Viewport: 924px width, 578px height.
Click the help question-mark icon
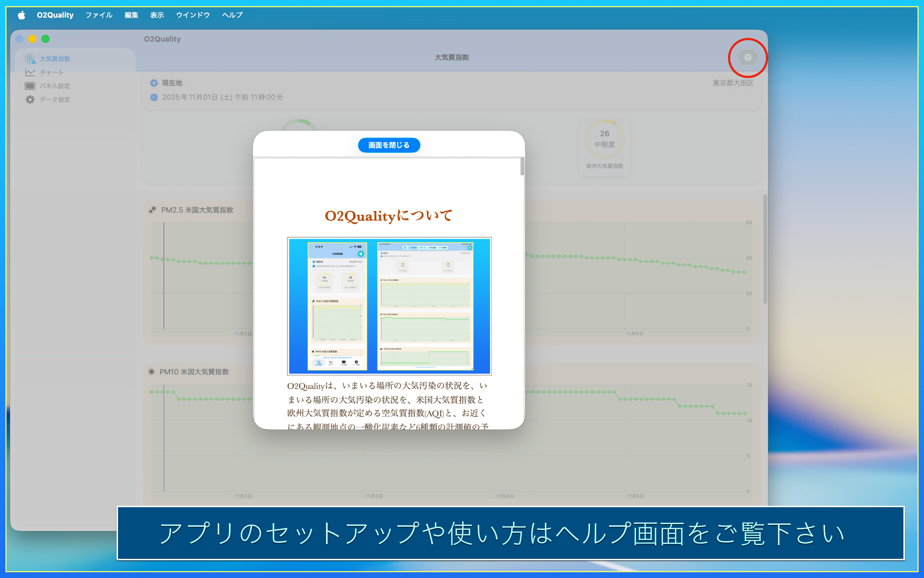(747, 58)
